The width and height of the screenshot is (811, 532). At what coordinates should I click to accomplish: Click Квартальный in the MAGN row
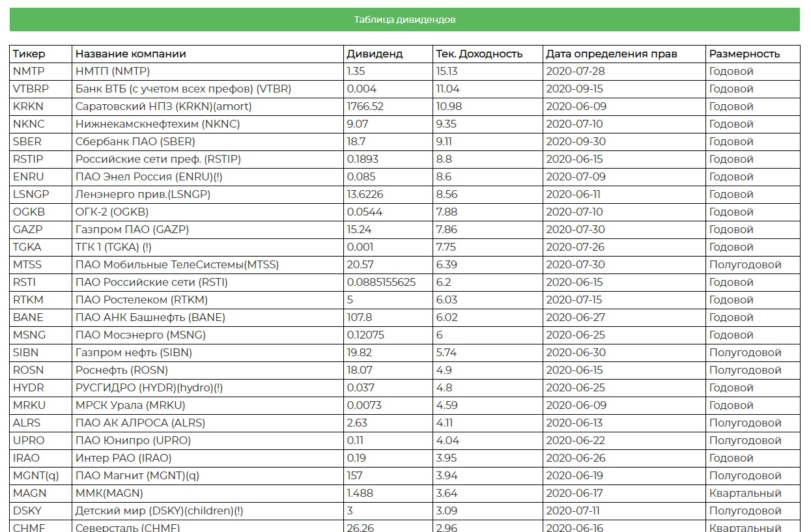click(x=745, y=494)
